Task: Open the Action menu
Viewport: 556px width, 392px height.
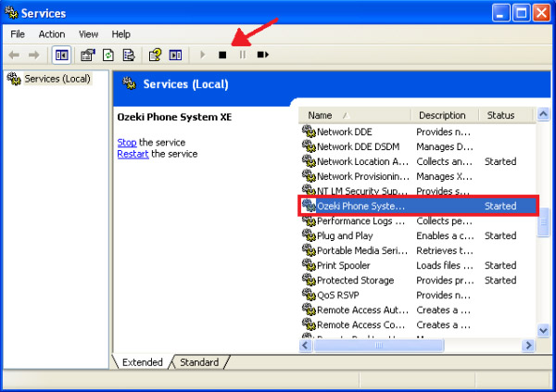Action: pos(52,34)
